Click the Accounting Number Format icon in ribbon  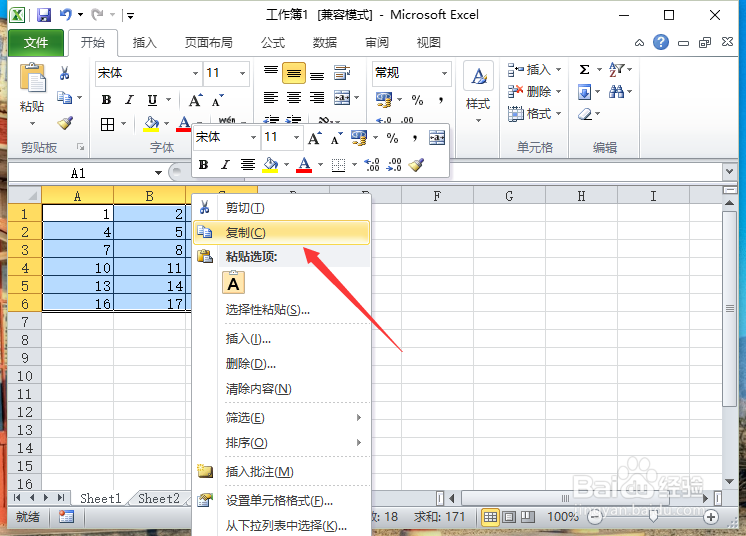point(383,99)
